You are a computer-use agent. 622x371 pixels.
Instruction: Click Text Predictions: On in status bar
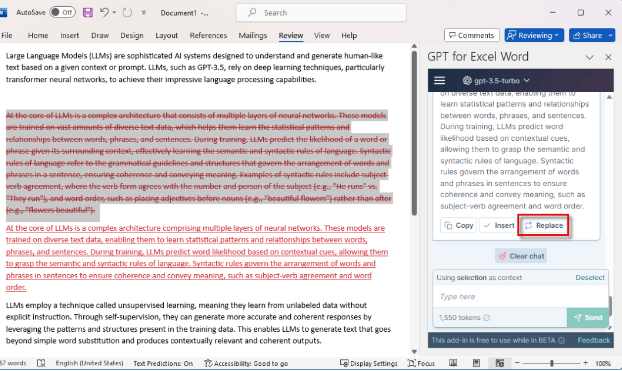(x=163, y=363)
